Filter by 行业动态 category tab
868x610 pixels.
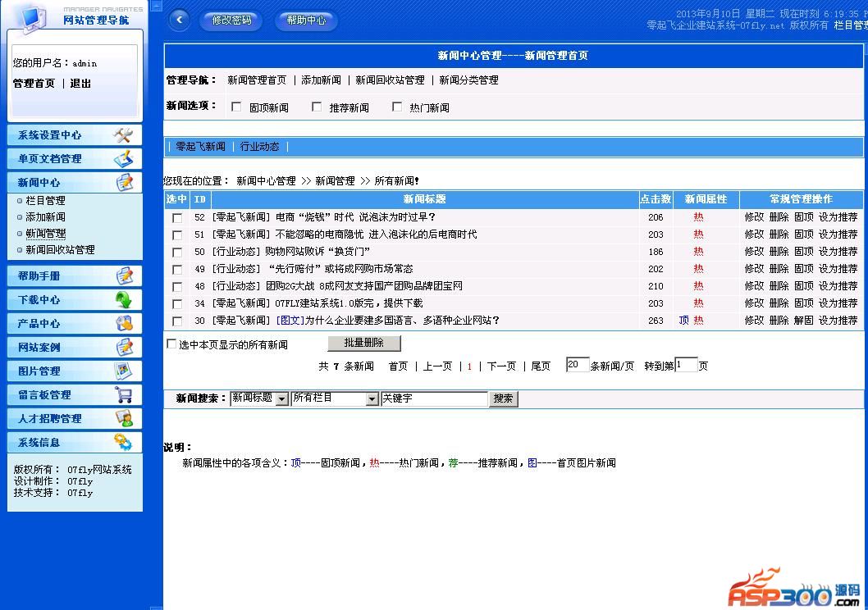(259, 147)
